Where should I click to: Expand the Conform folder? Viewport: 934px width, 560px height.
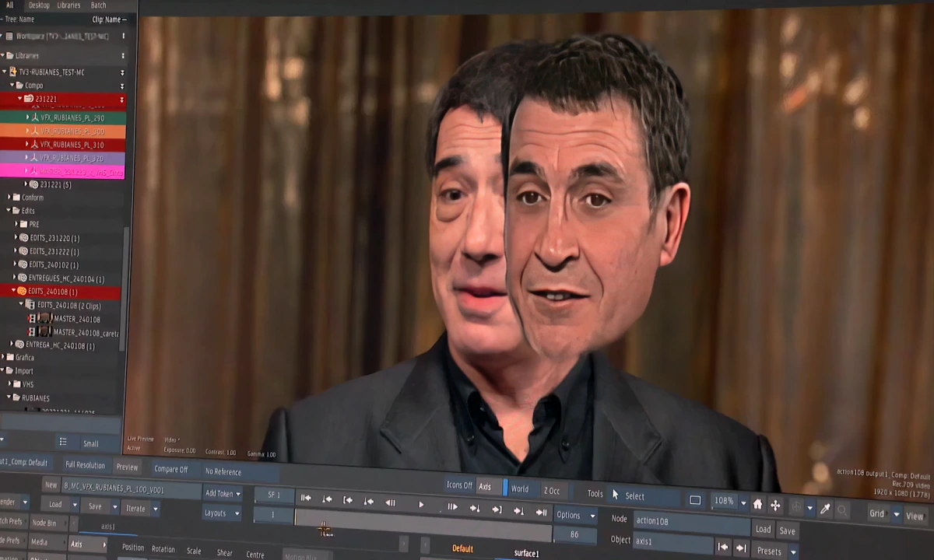9,197
